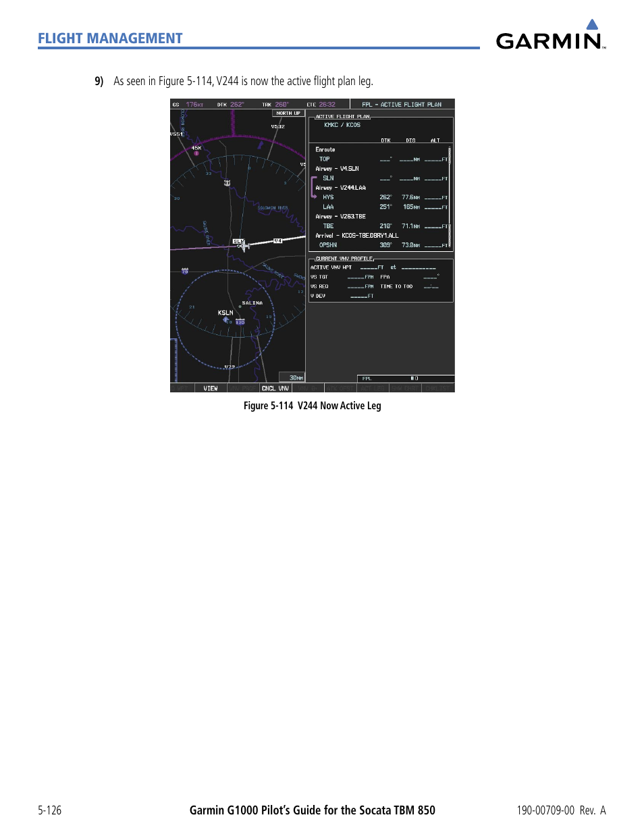Click the FLIGHT MANAGEMENT section heading
This screenshot has height=834, width=644.
pyautogui.click(x=110, y=38)
